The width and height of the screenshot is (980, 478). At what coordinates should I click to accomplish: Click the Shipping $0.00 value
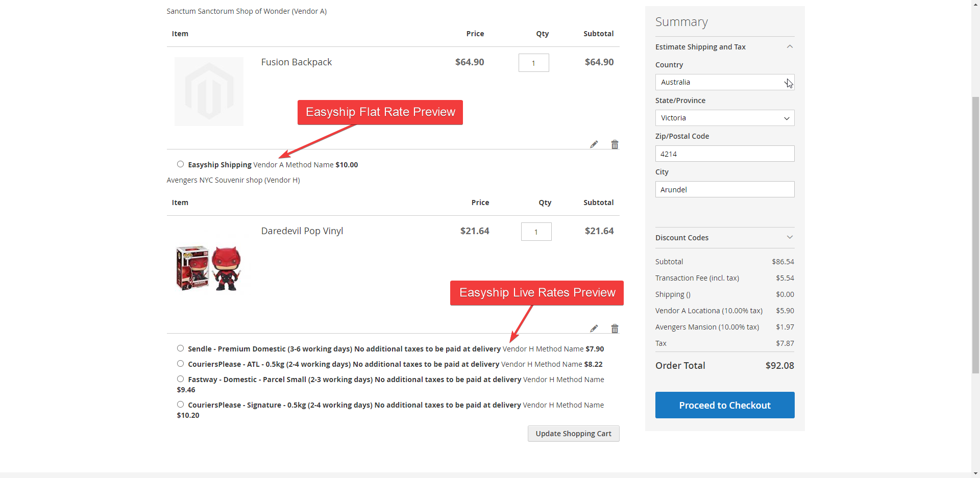pos(785,294)
